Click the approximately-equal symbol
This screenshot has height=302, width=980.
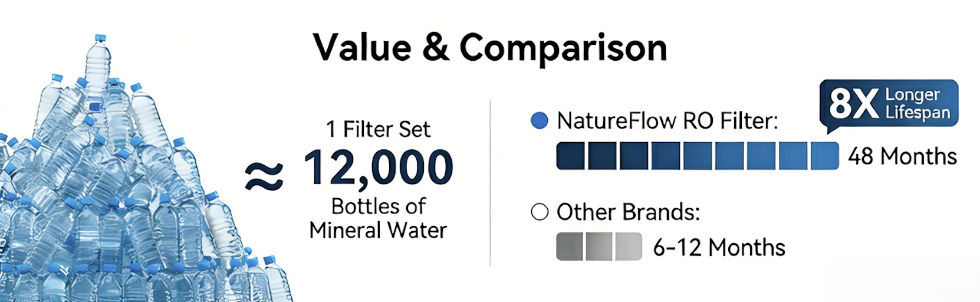tap(264, 176)
